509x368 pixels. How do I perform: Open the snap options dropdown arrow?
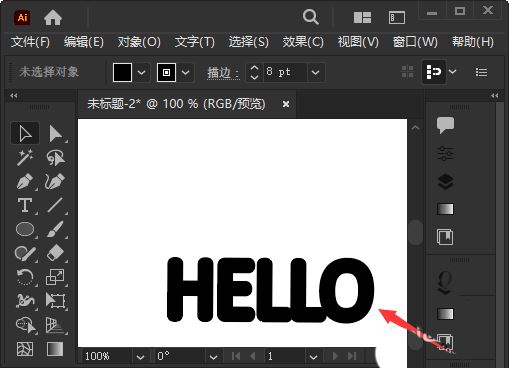[x=453, y=72]
